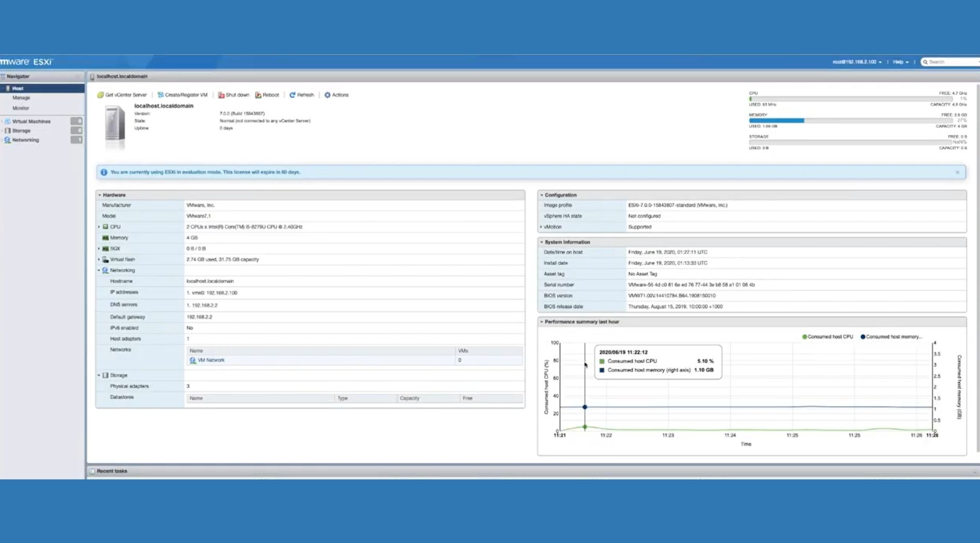Click the Networking icon in Navigator
The image size is (980, 543).
7,140
